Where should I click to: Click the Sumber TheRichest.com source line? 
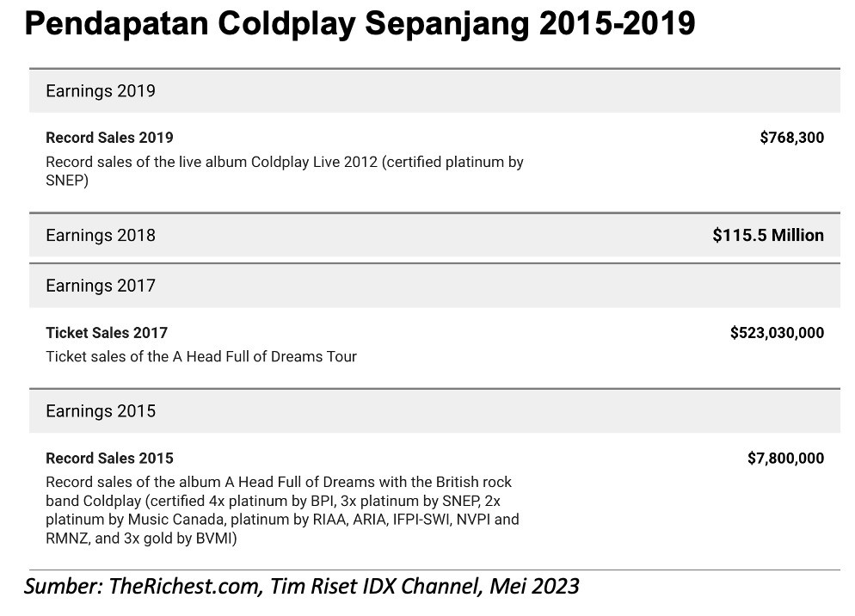[302, 587]
